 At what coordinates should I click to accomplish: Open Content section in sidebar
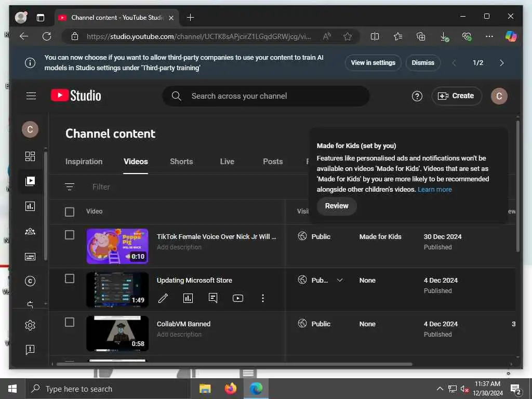(30, 181)
